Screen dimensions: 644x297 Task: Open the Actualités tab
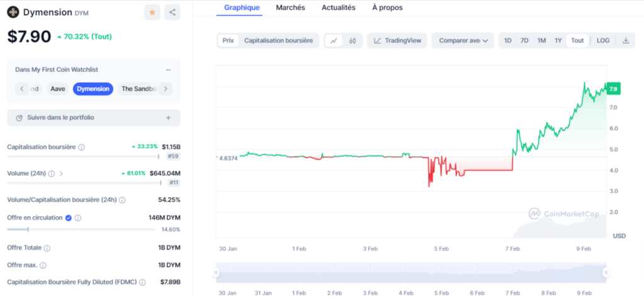pos(338,8)
